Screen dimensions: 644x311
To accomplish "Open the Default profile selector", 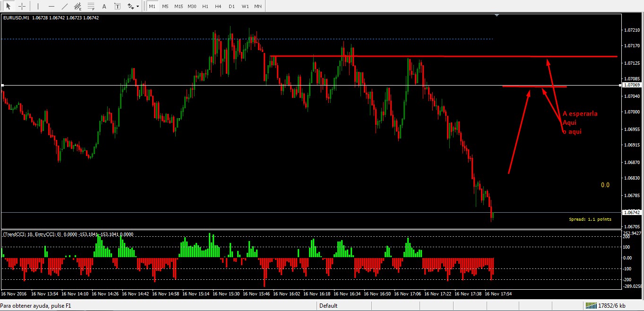I will [x=329, y=305].
